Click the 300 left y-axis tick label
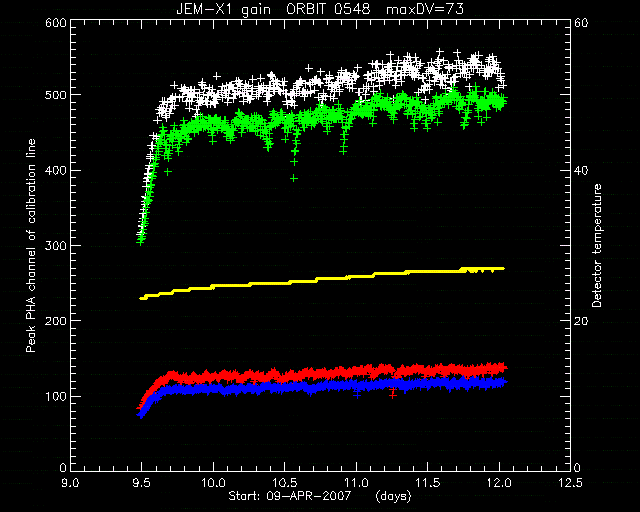Screen dimensions: 640x512 pos(56,246)
